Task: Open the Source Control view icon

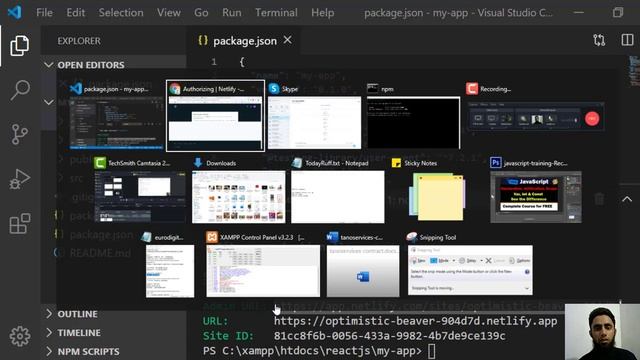Action: click(19, 134)
